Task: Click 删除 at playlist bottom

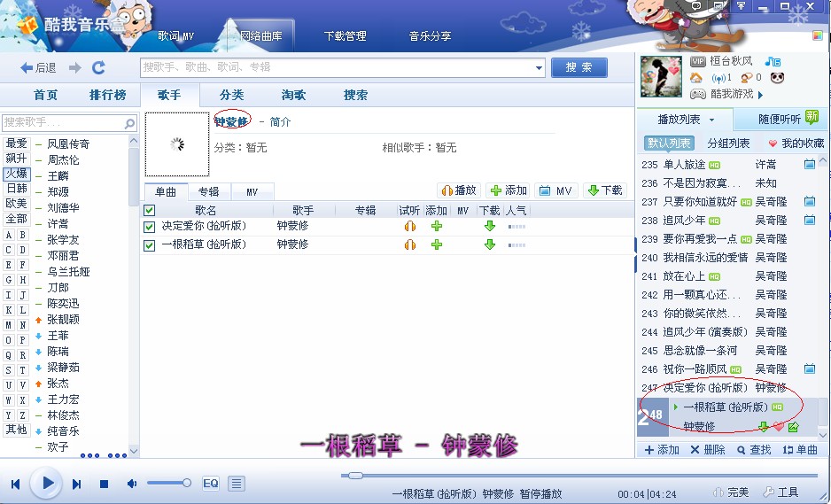Action: 708,450
